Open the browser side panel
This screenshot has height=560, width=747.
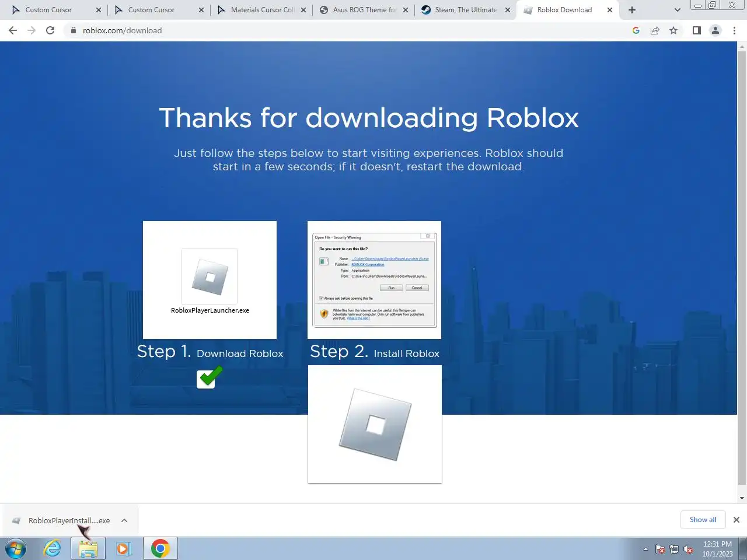696,30
